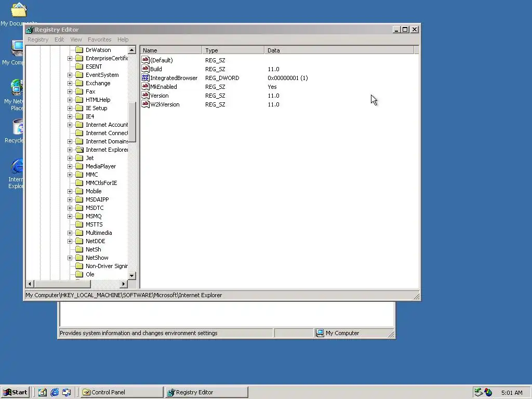Click Registry Editor taskbar button
This screenshot has width=532, height=399.
(207, 392)
